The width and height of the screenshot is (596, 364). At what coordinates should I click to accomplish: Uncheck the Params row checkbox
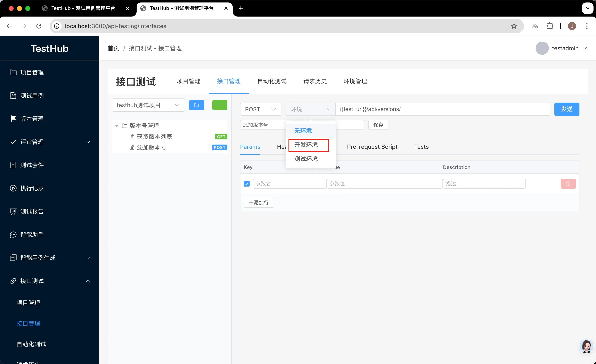pyautogui.click(x=246, y=184)
